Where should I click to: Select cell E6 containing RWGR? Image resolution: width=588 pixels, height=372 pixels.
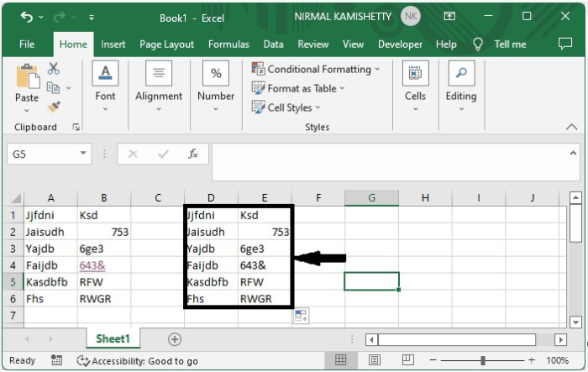pyautogui.click(x=264, y=299)
